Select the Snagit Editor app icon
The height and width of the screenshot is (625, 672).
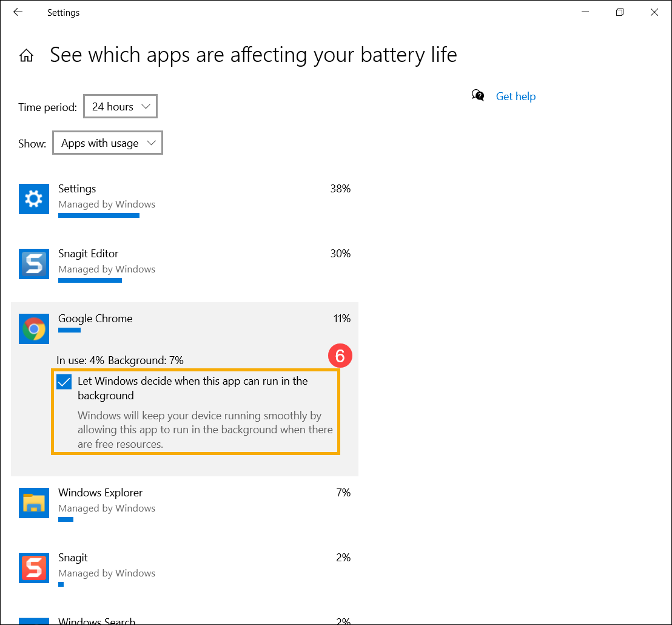coord(34,263)
